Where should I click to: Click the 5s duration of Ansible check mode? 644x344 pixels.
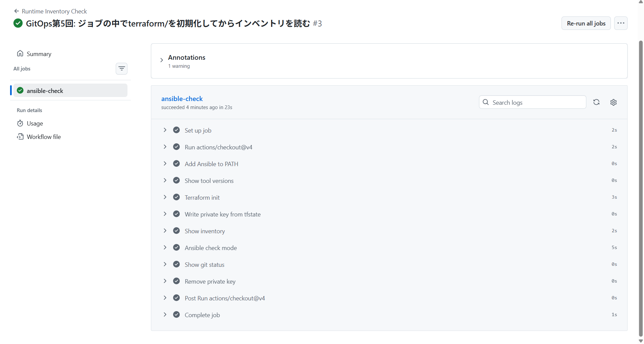pyautogui.click(x=614, y=248)
